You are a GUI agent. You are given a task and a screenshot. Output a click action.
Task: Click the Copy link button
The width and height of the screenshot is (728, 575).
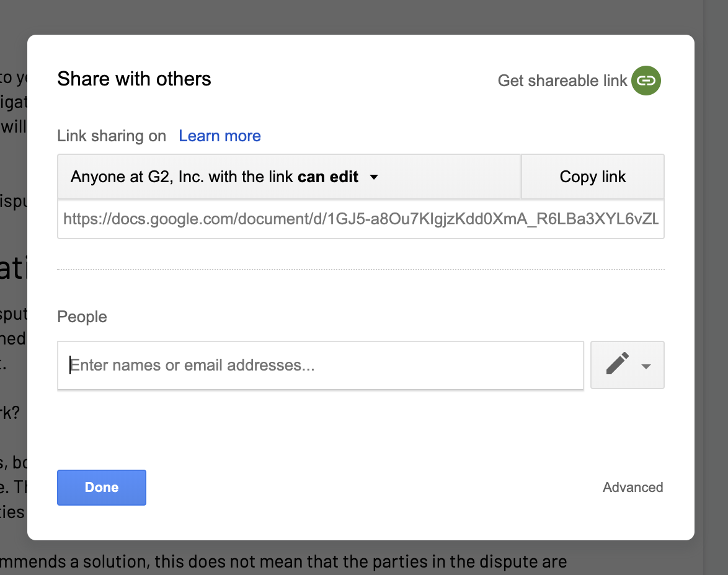pos(592,177)
